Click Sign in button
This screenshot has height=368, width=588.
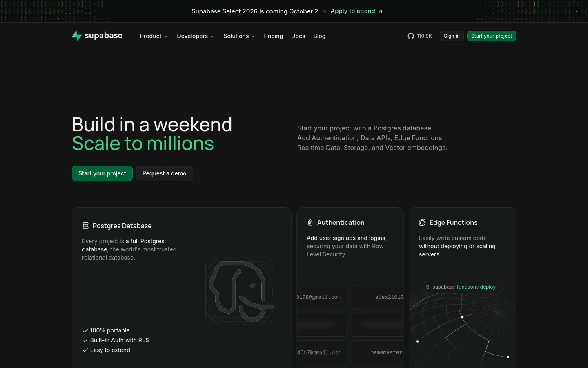(452, 36)
